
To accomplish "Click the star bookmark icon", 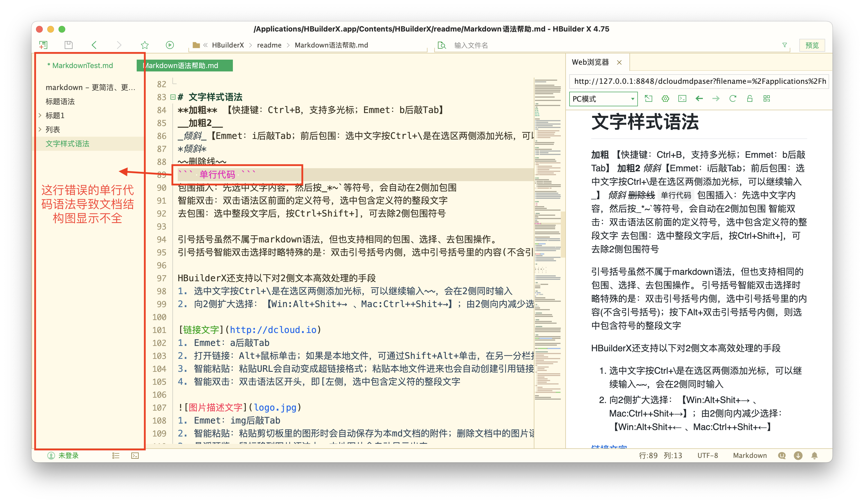I will click(x=145, y=45).
